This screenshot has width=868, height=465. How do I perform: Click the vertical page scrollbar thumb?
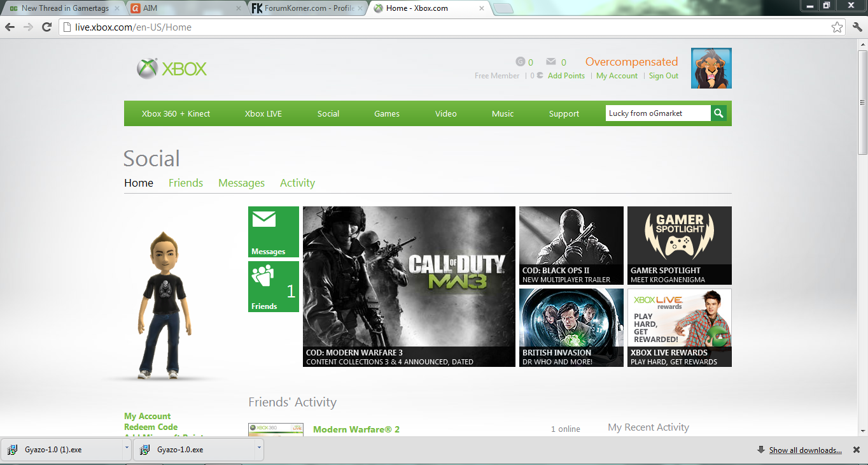[x=862, y=102]
